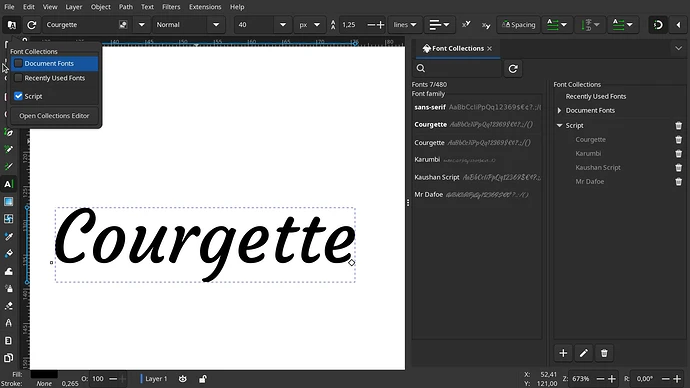Viewport: 690px width, 388px height.
Task: Select the Eraser tool
Action: click(8, 306)
